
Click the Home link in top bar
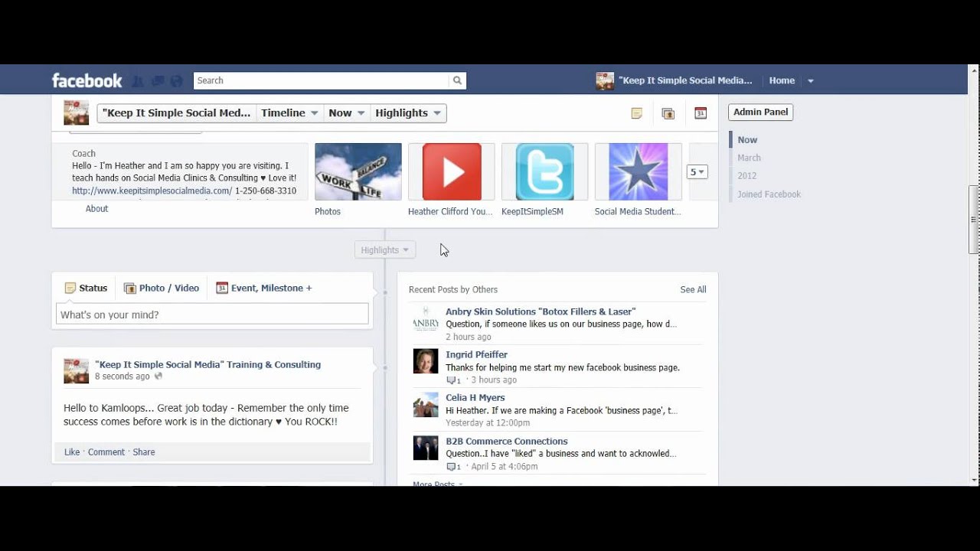pyautogui.click(x=782, y=80)
